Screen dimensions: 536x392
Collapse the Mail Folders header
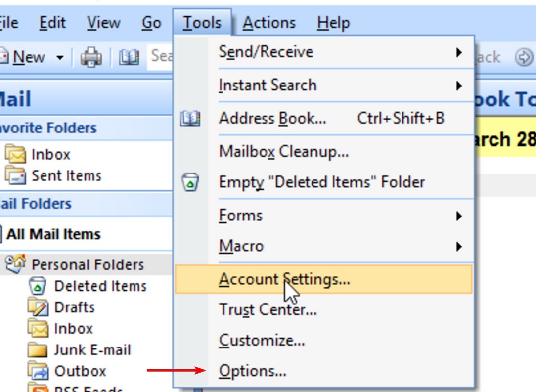(x=86, y=204)
